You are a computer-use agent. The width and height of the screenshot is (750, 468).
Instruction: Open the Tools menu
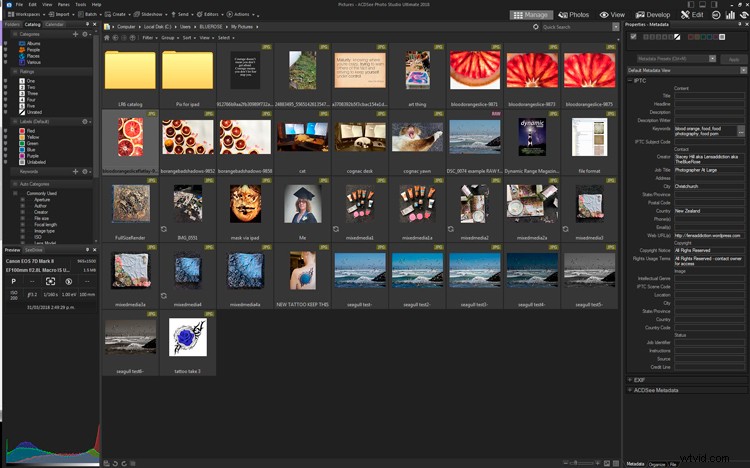80,4
